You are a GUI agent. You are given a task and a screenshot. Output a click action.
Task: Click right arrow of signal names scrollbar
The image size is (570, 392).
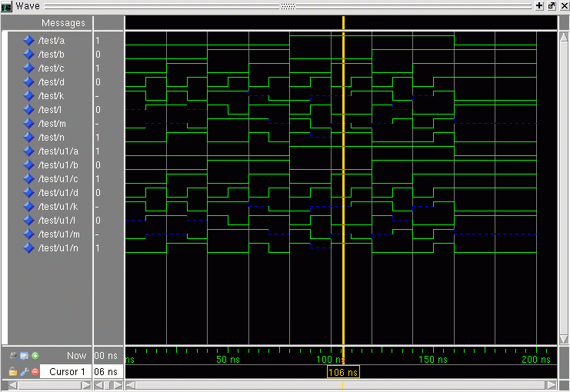[x=86, y=385]
